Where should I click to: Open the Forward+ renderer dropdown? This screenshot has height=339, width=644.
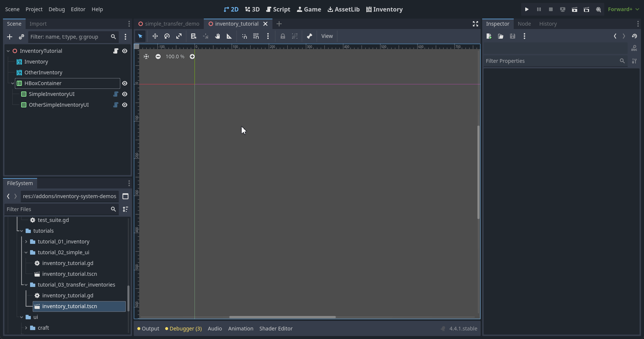click(624, 9)
